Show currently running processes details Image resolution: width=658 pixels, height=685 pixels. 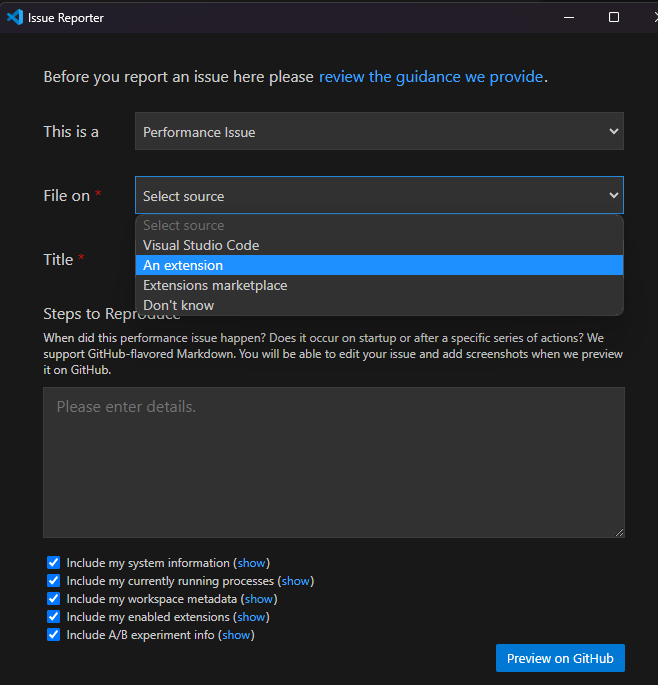295,581
